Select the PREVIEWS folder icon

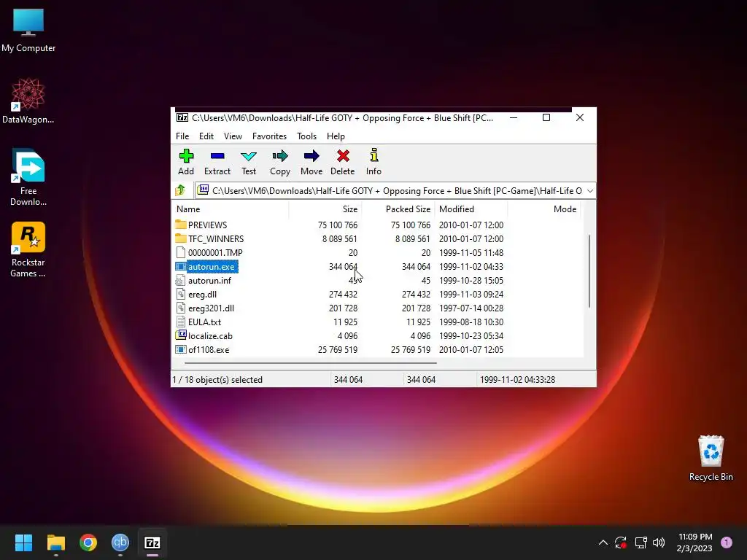(181, 225)
